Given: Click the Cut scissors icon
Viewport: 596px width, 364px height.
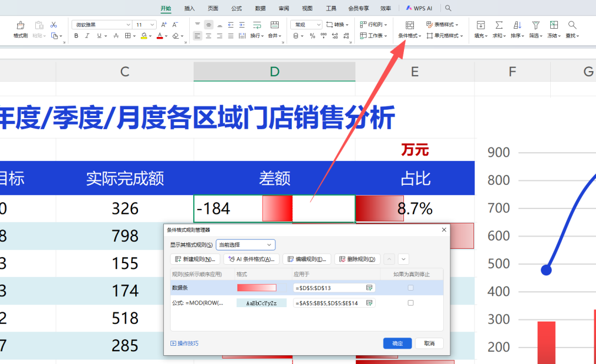Looking at the screenshot, I should tap(54, 25).
